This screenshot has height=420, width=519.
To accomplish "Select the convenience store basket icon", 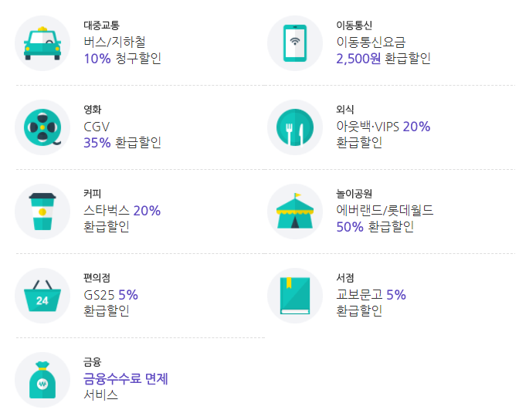I will [x=42, y=296].
